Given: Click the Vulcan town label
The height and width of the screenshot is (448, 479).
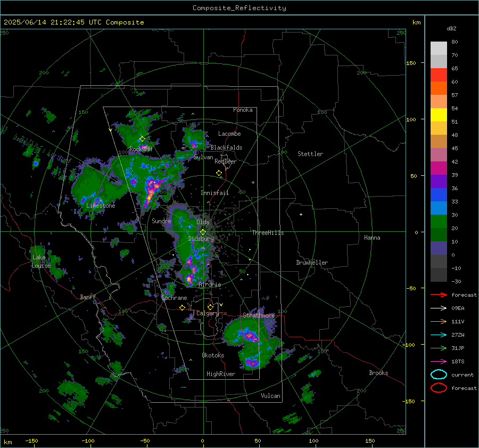Looking at the screenshot, I should 271,396.
